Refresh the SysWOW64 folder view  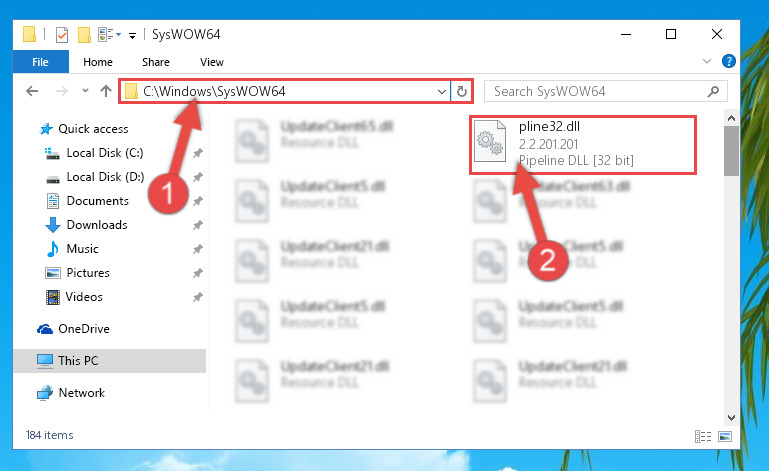(x=461, y=91)
